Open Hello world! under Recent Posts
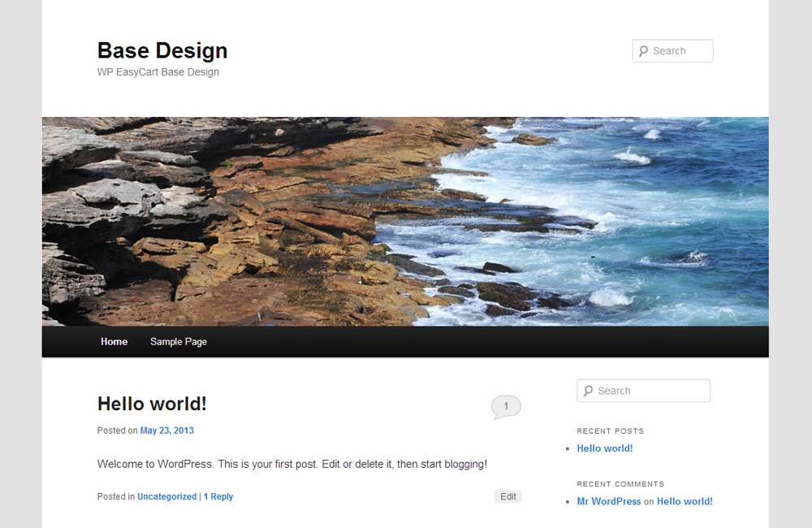Image resolution: width=812 pixels, height=528 pixels. coord(604,448)
